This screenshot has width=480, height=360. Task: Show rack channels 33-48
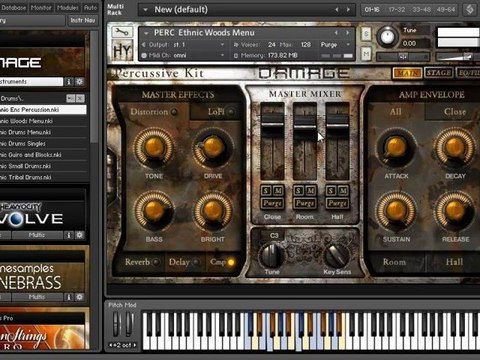(422, 10)
